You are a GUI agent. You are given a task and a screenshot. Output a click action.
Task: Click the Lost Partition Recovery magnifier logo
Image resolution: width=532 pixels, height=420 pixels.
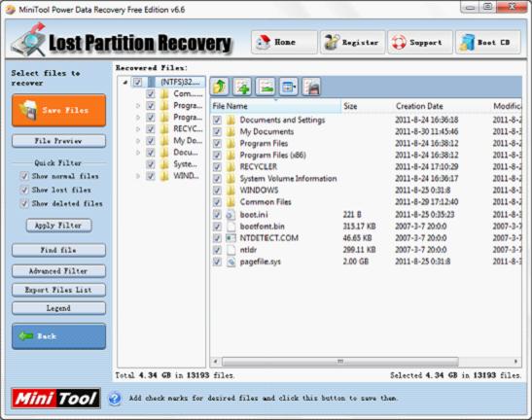(28, 41)
